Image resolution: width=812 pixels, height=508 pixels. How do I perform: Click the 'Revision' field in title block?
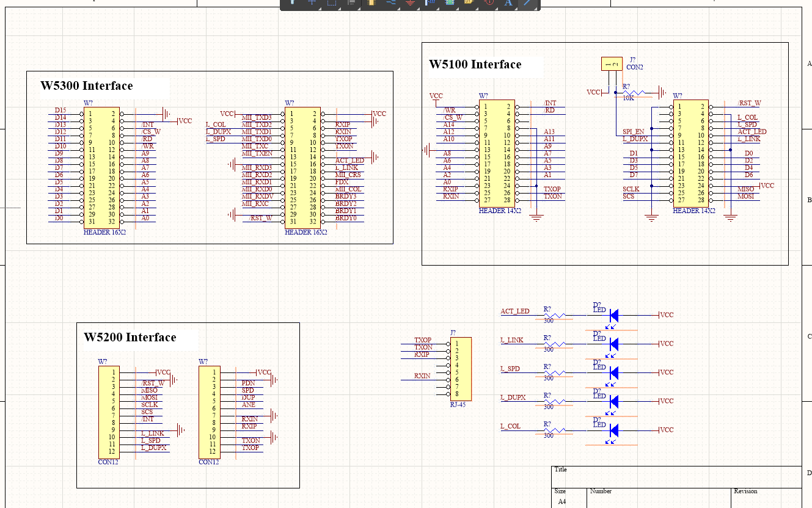point(745,491)
